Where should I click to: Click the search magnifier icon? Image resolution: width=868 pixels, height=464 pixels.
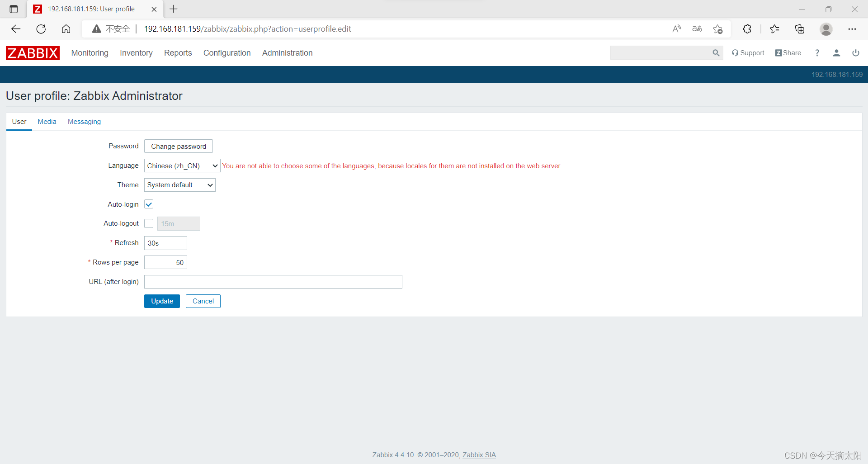tap(716, 53)
